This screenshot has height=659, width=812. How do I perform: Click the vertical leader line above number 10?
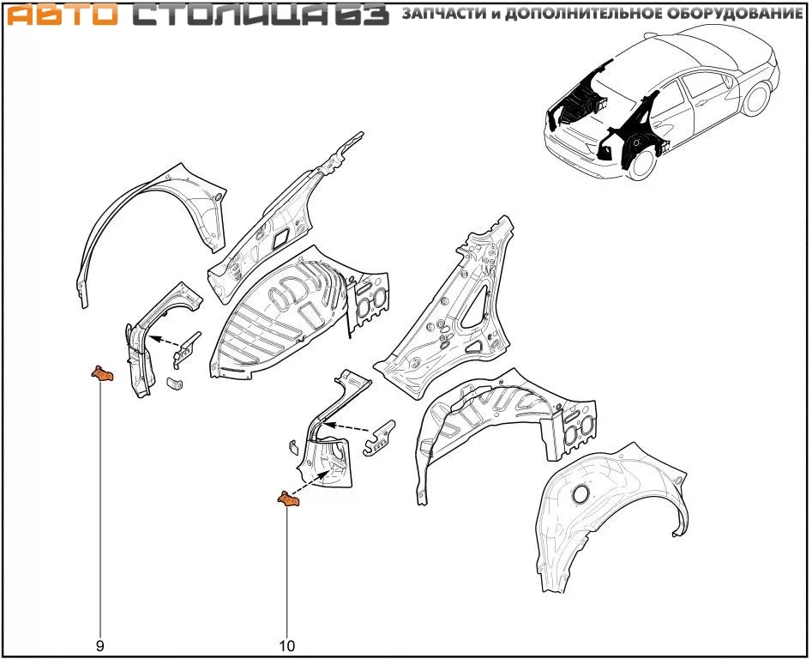point(286,566)
